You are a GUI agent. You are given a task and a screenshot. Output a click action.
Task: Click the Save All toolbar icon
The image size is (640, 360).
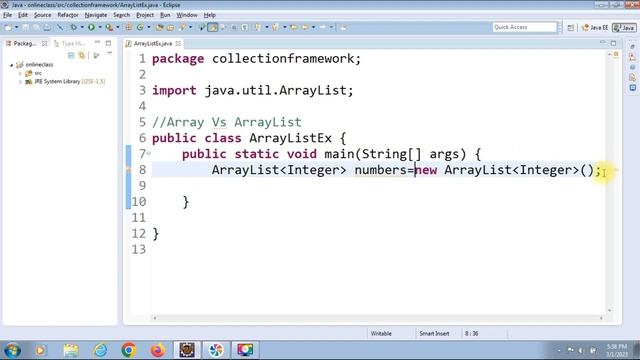click(x=36, y=27)
